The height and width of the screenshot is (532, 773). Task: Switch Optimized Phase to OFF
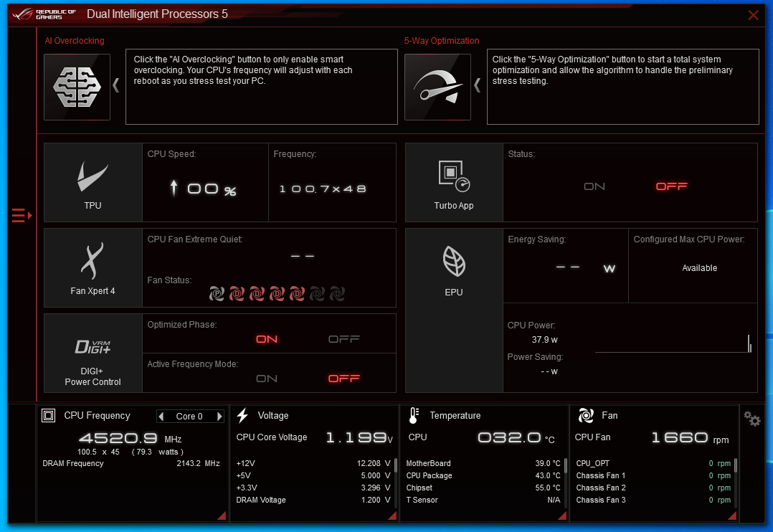(344, 339)
